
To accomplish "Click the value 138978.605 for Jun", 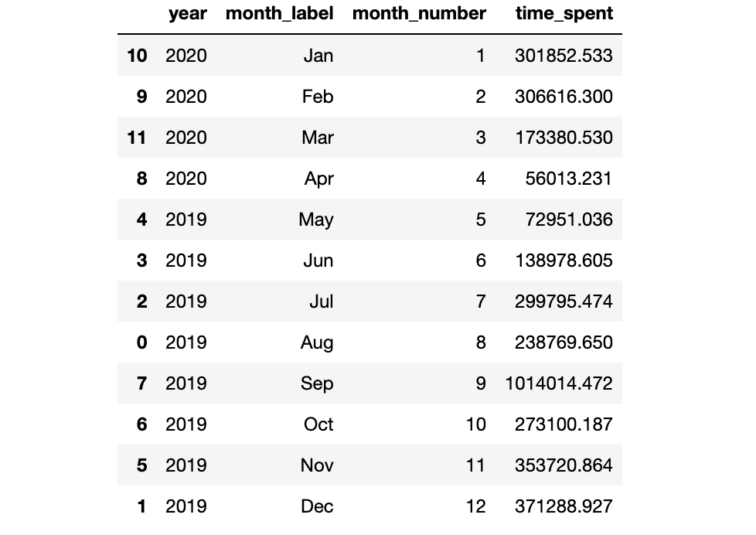I will pyautogui.click(x=564, y=261).
